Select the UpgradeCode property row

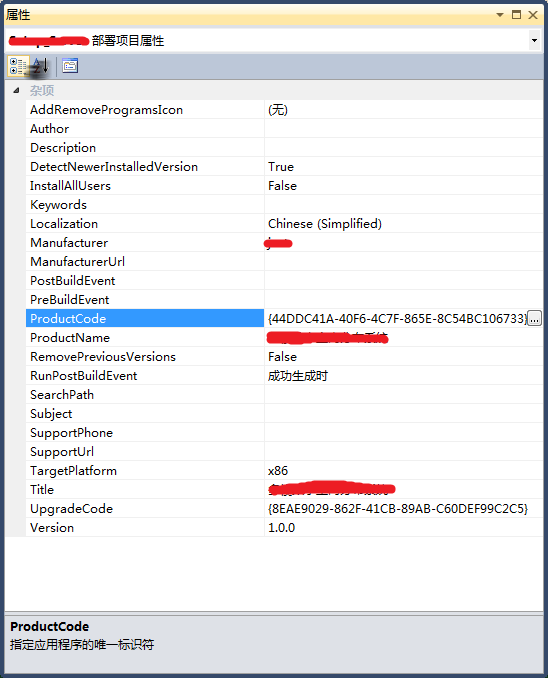285,508
